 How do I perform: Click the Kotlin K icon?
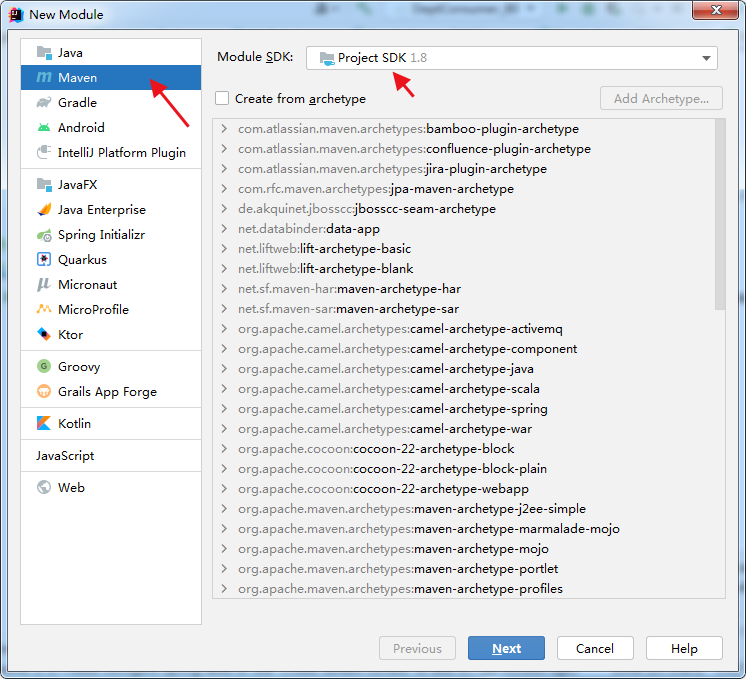(x=44, y=423)
